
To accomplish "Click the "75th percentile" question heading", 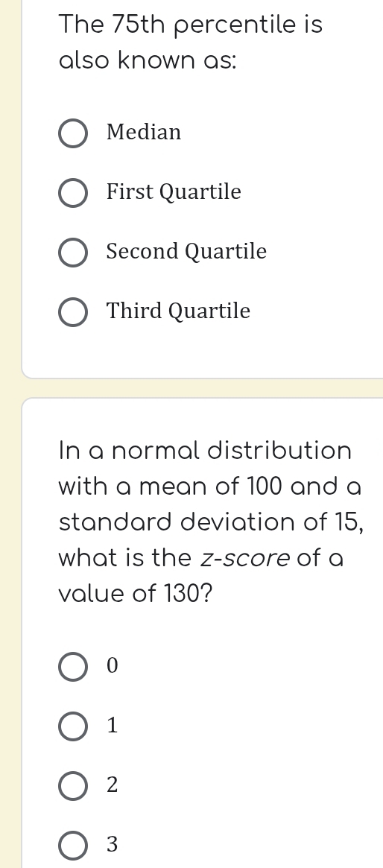I will (191, 42).
